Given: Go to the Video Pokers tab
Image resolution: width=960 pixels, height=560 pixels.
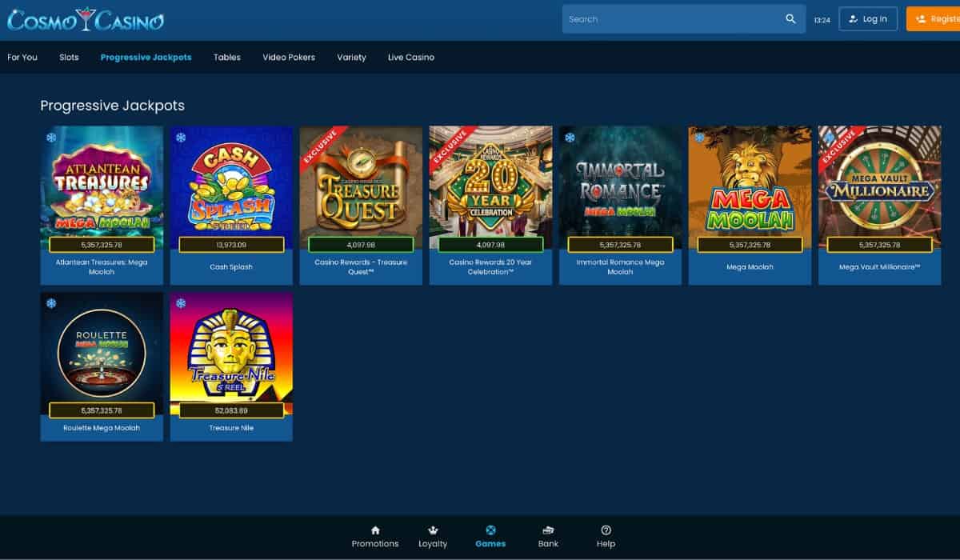Looking at the screenshot, I should pos(289,58).
